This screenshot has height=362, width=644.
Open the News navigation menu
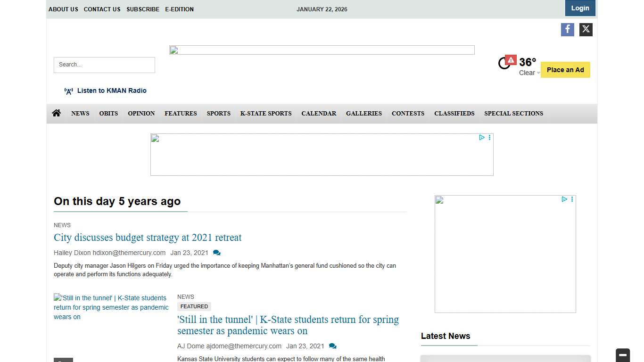80,114
